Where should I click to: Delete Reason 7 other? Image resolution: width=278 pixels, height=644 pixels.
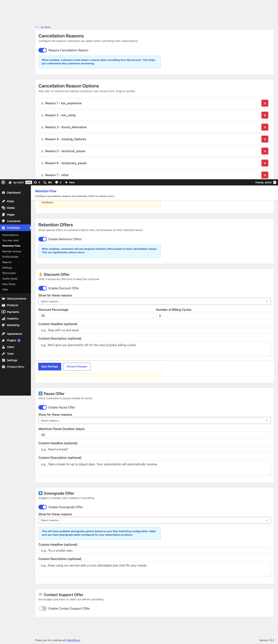(x=265, y=175)
